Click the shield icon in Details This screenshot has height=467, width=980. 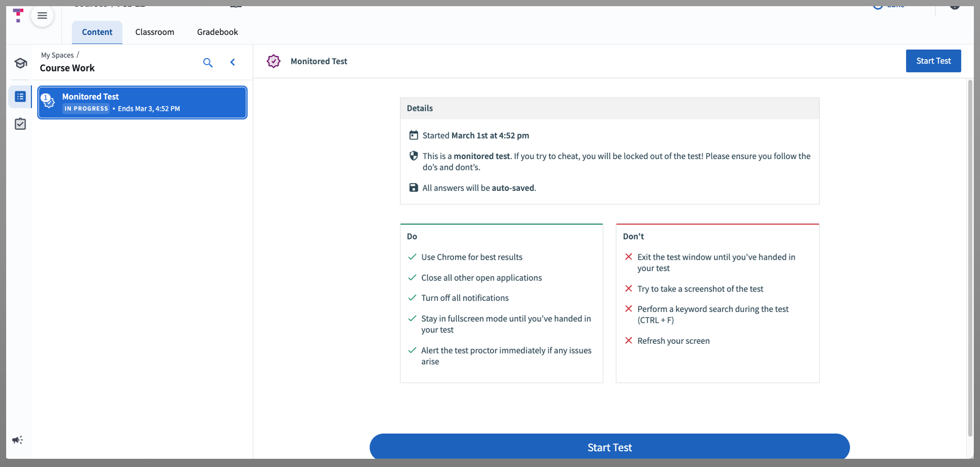[413, 156]
